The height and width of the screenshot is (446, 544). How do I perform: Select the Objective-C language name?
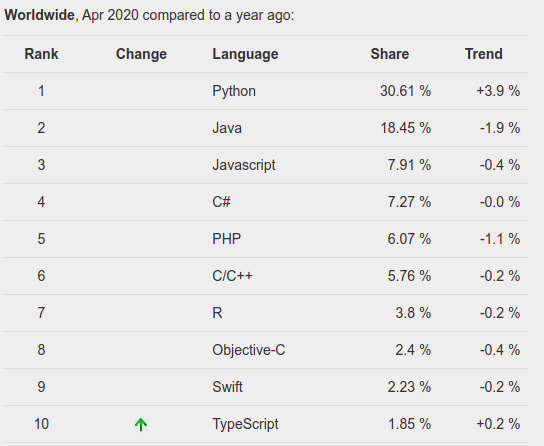[x=249, y=350]
